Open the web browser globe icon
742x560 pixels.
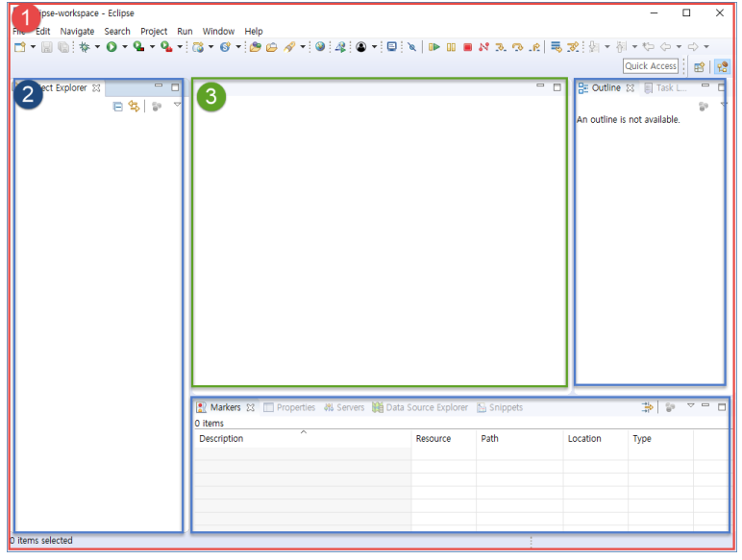click(320, 46)
